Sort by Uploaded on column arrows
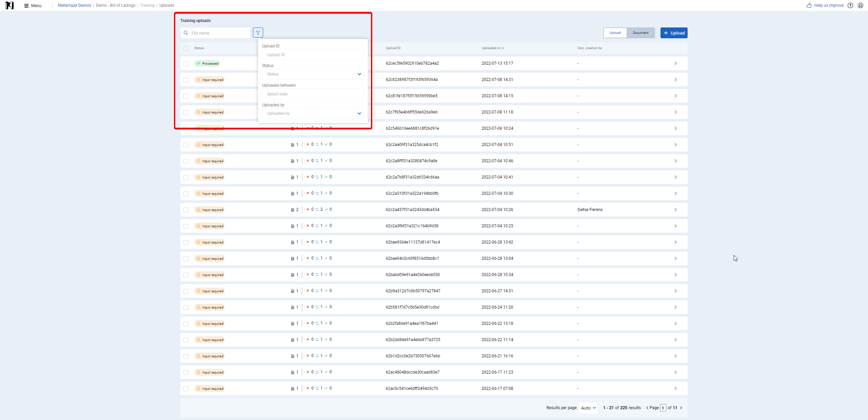The height and width of the screenshot is (420, 868). pyautogui.click(x=503, y=48)
